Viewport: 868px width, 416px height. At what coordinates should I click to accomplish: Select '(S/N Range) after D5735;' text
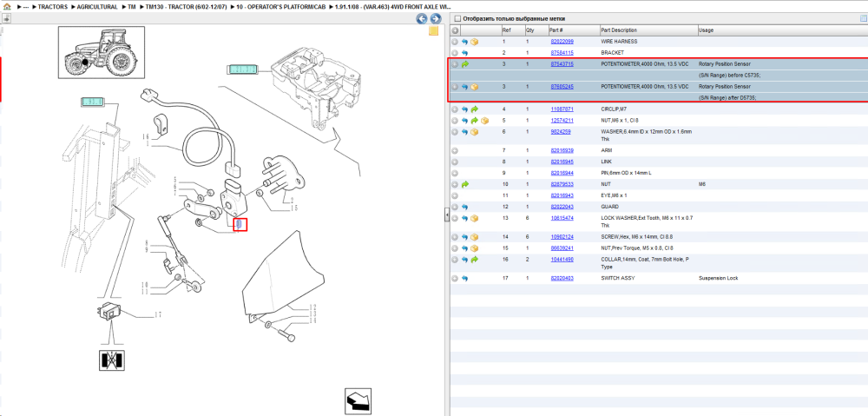pyautogui.click(x=727, y=97)
